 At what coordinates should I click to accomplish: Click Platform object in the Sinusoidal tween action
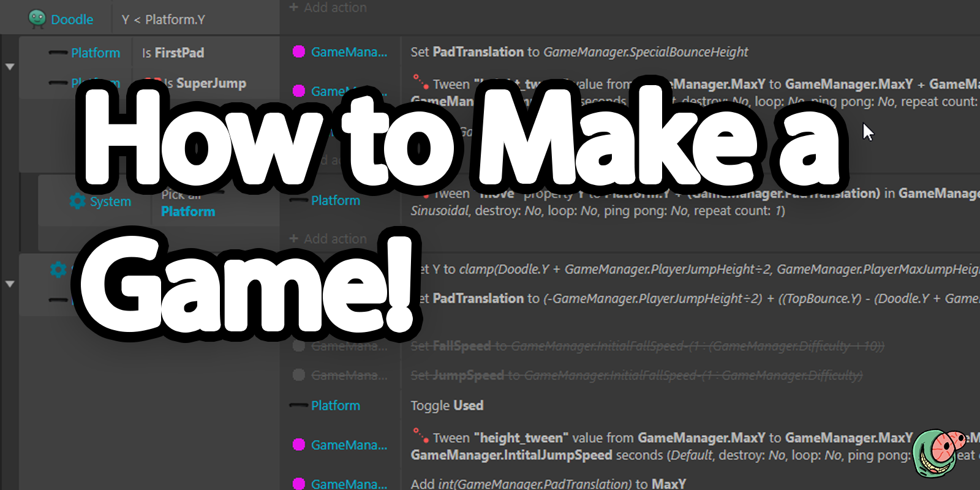tap(335, 201)
